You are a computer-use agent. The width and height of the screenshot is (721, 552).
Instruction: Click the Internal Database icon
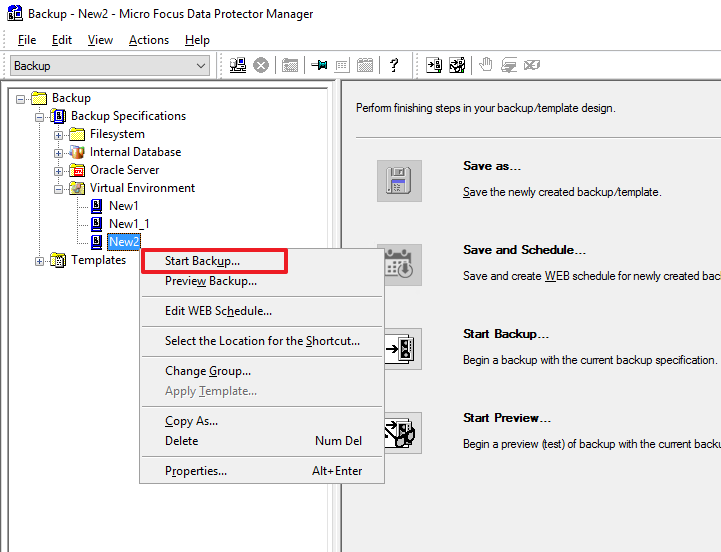click(77, 152)
